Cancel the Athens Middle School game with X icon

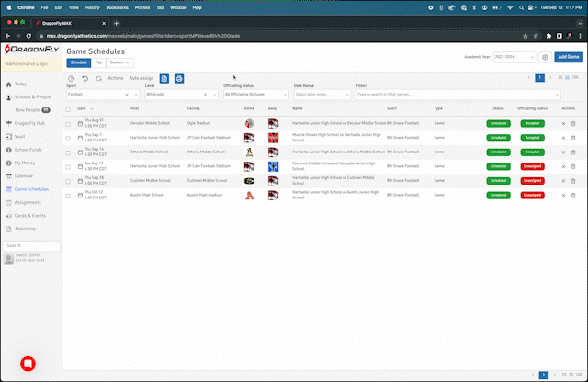[x=563, y=152]
